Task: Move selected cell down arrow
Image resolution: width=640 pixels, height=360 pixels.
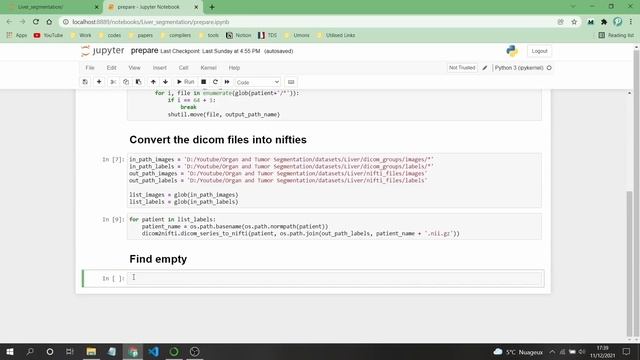Action: (x=165, y=82)
